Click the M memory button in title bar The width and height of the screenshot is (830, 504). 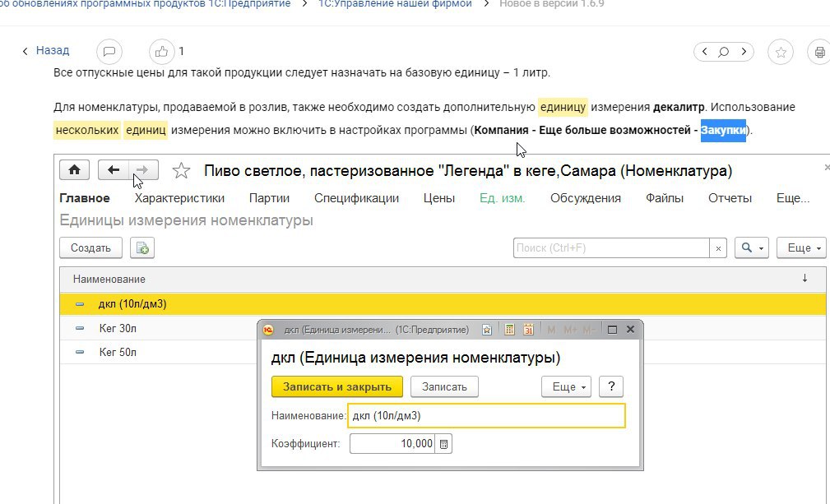point(551,330)
